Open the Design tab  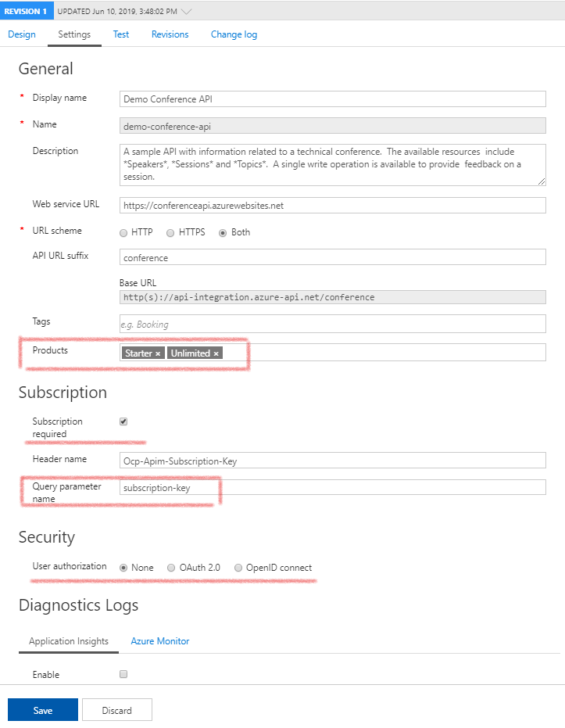coord(22,34)
